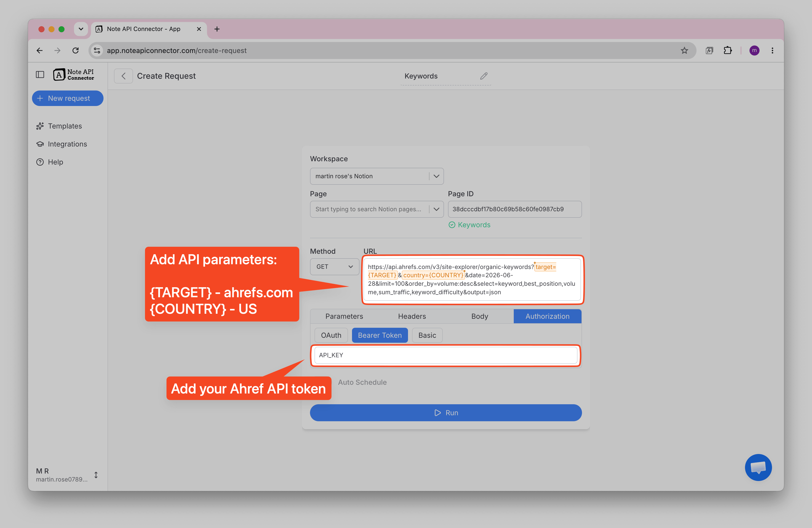Run the request
812x528 pixels.
pos(445,413)
